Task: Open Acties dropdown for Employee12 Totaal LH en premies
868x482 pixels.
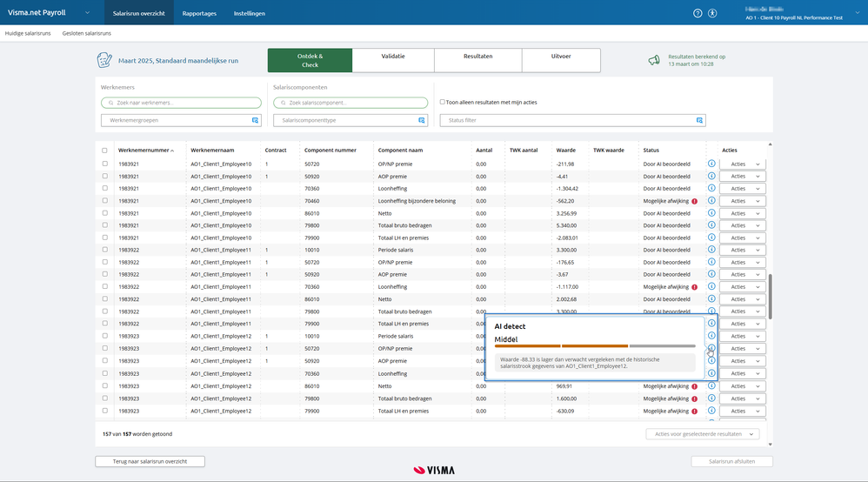Action: [x=743, y=411]
